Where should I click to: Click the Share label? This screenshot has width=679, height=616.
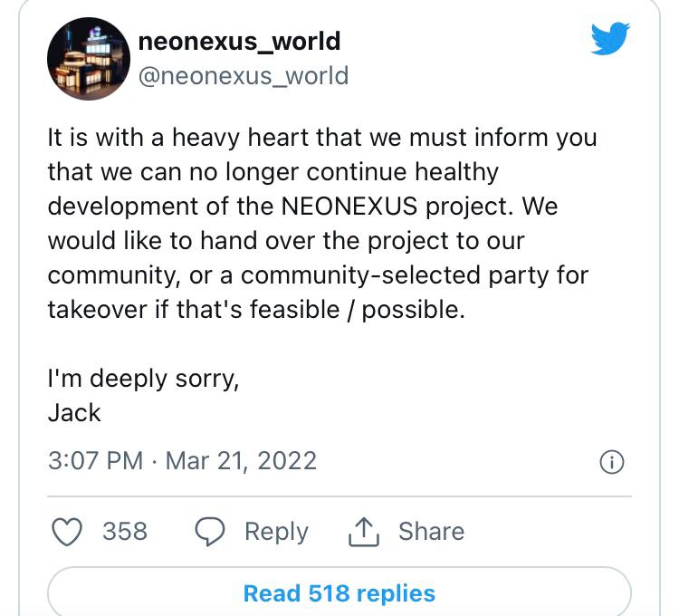[x=431, y=531]
